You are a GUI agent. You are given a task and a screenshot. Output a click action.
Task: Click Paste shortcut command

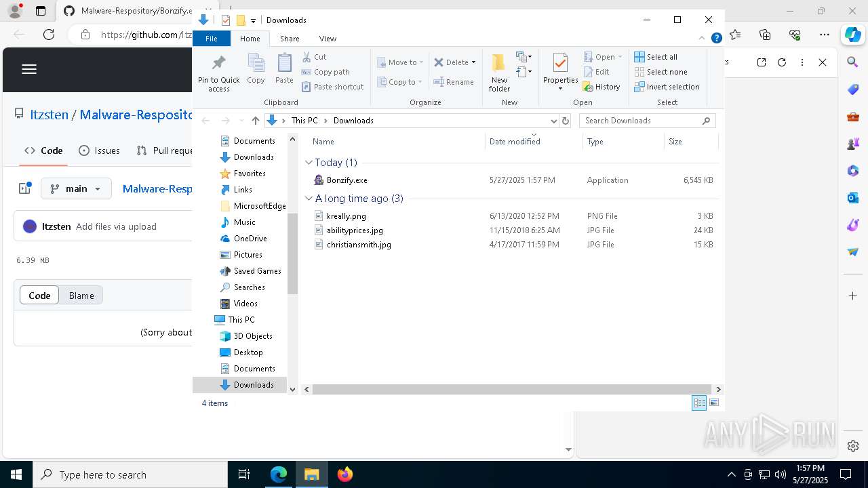coord(333,87)
